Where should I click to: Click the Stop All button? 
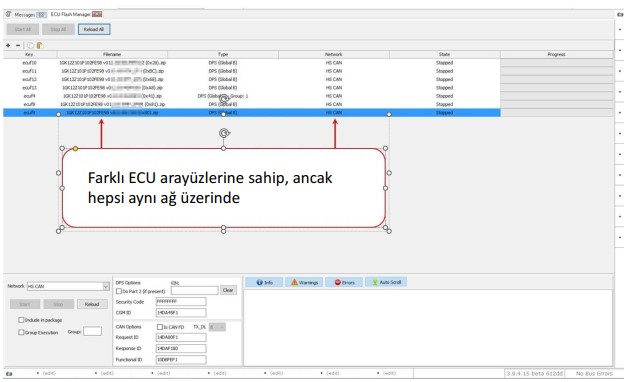pyautogui.click(x=58, y=29)
